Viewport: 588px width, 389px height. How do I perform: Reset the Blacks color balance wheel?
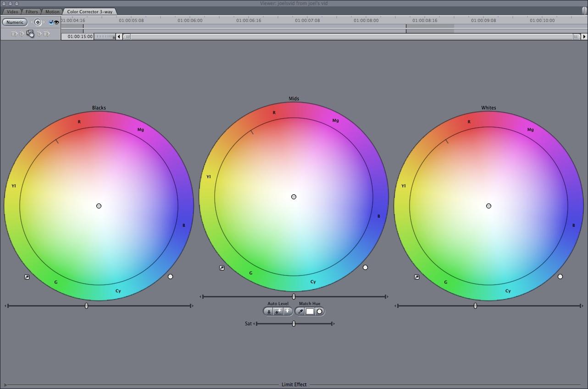(171, 276)
